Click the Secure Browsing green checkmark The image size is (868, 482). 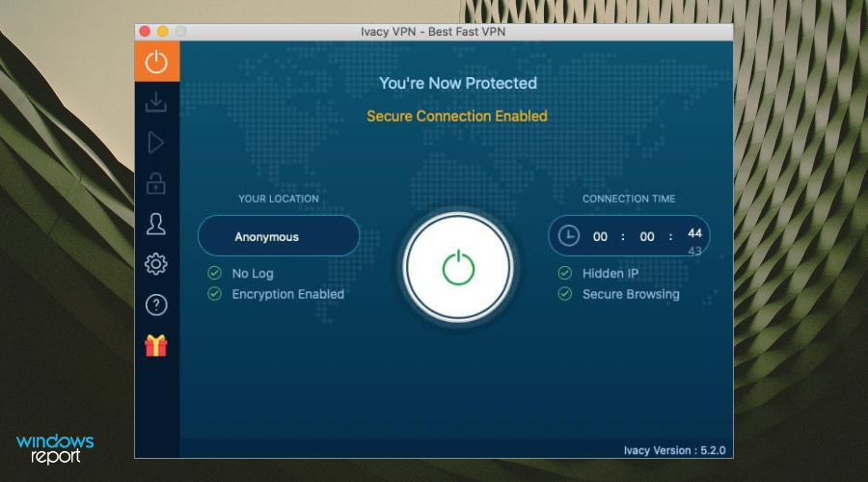564,294
